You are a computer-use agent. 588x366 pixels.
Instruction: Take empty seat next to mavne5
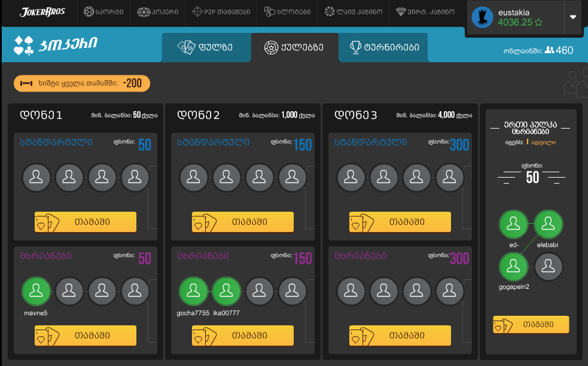pyautogui.click(x=69, y=291)
